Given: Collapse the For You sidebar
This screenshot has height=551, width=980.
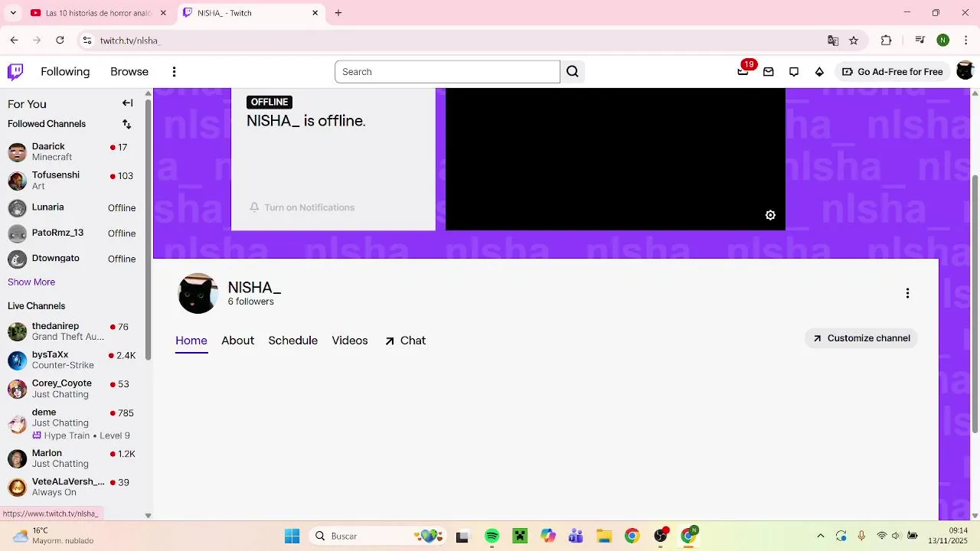Looking at the screenshot, I should point(128,103).
